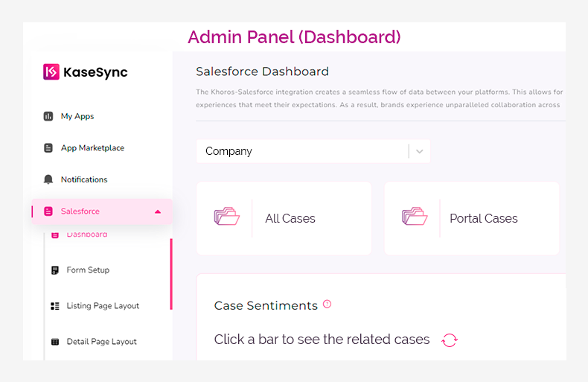The width and height of the screenshot is (588, 382).
Task: Click the Notifications bell icon
Action: [48, 179]
